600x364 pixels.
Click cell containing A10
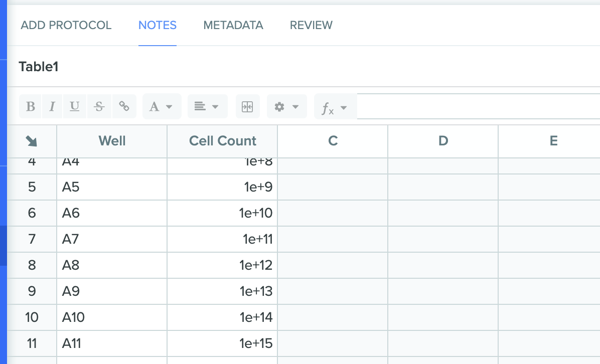coord(112,317)
